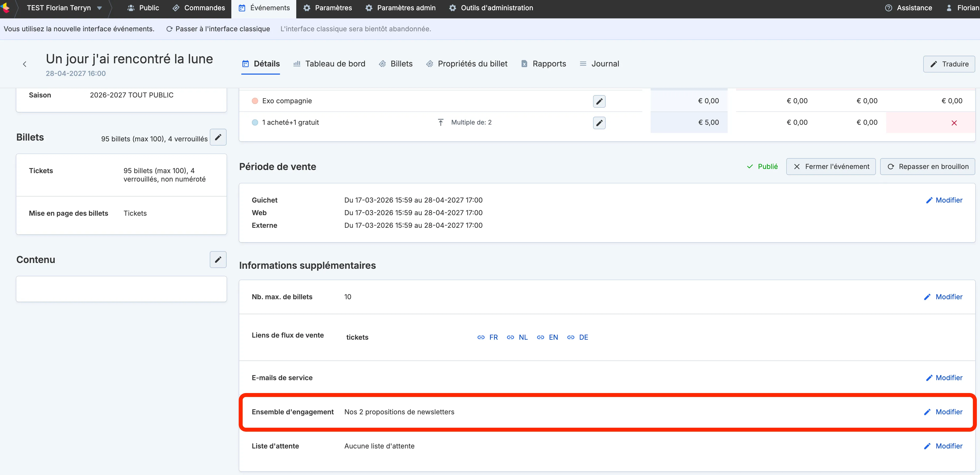Modify the sales period dates
Screen dimensions: 980x475
pos(944,200)
